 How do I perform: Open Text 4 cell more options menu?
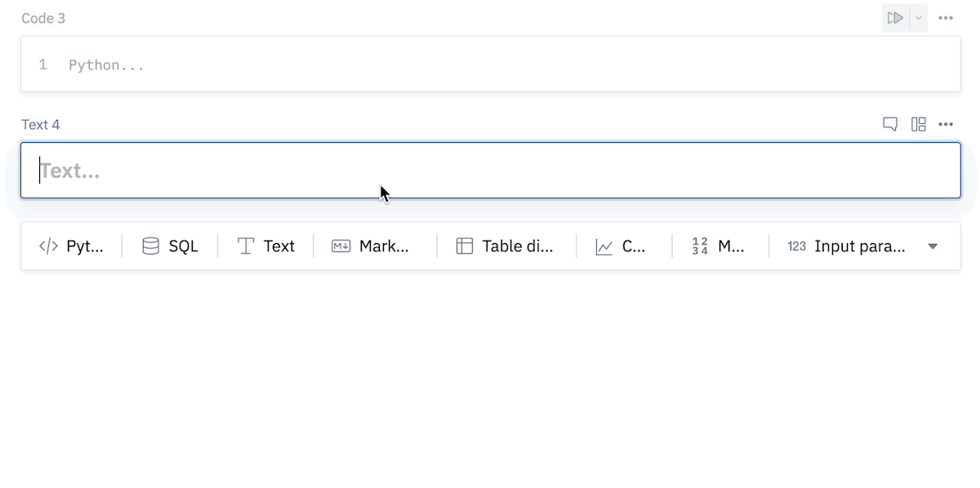pyautogui.click(x=946, y=124)
